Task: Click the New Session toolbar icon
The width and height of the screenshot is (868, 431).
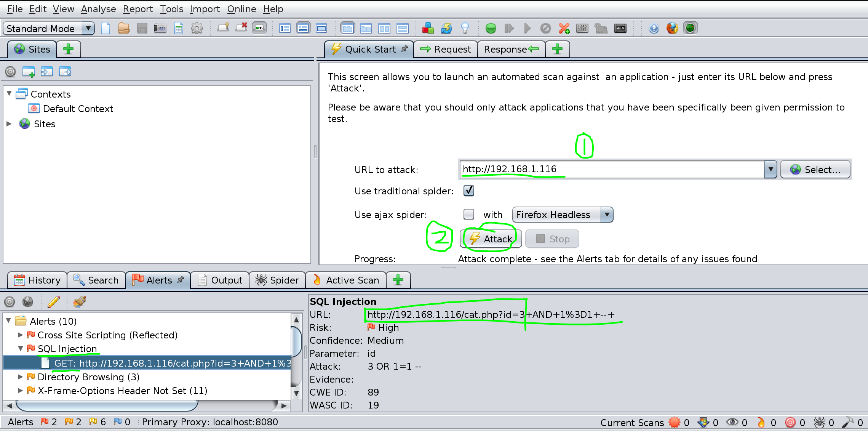Action: (106, 28)
